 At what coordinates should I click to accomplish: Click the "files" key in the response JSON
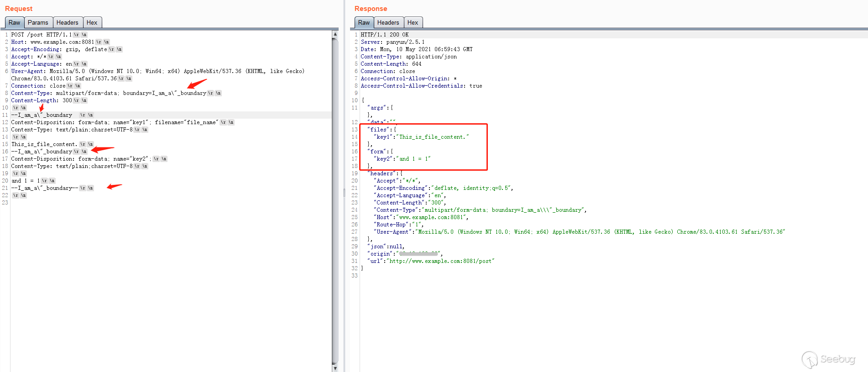[378, 130]
